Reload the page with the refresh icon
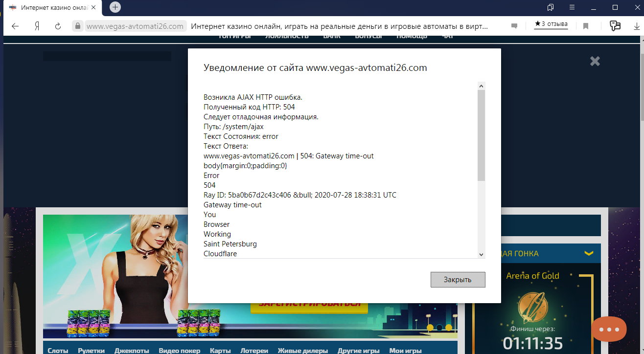This screenshot has width=644, height=354. (x=58, y=26)
